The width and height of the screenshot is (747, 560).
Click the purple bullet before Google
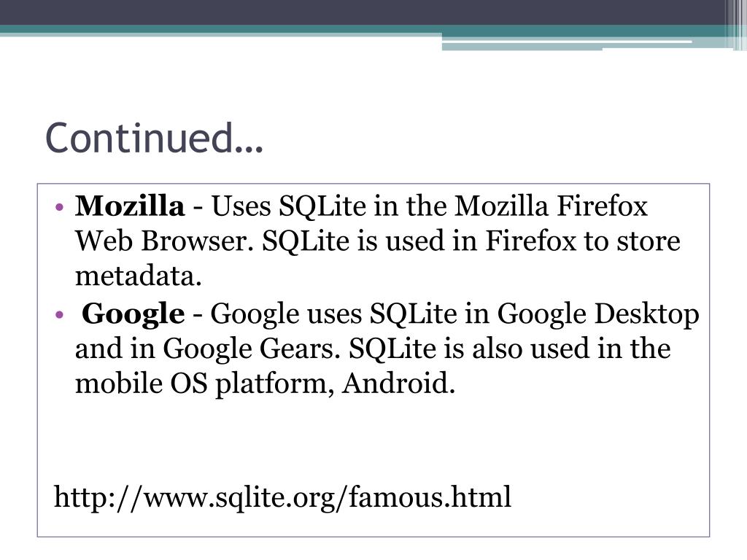pos(60,315)
